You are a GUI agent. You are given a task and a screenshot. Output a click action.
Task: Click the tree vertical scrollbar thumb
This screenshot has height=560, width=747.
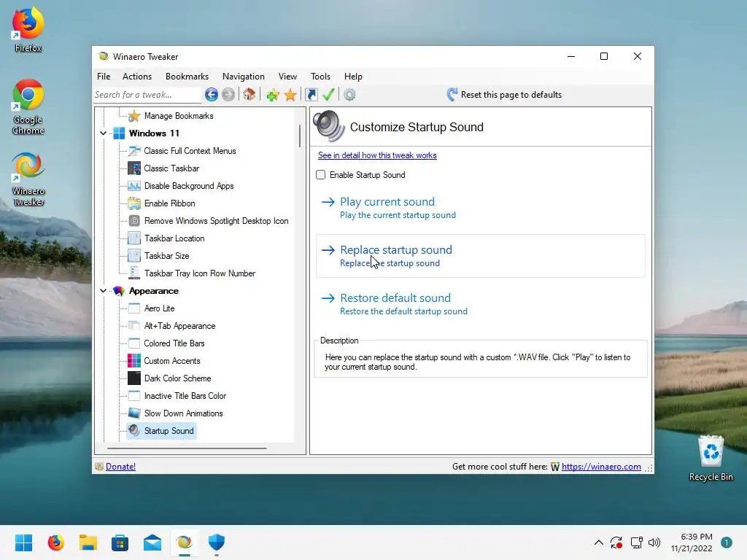coord(300,136)
